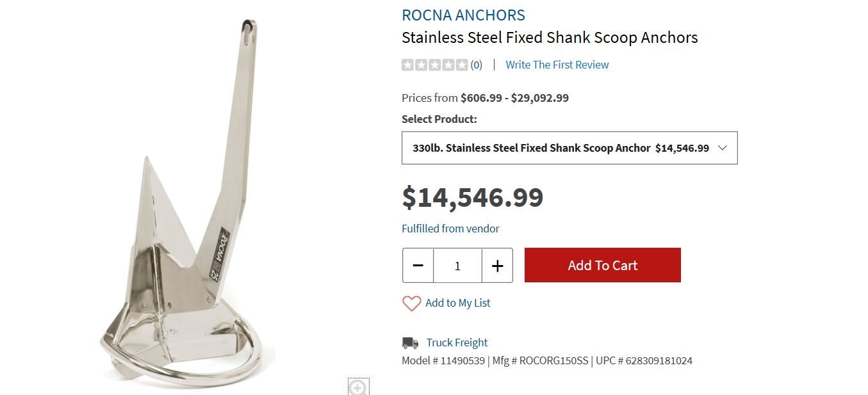Click the (0) review count
868x395 pixels.
pyautogui.click(x=477, y=65)
